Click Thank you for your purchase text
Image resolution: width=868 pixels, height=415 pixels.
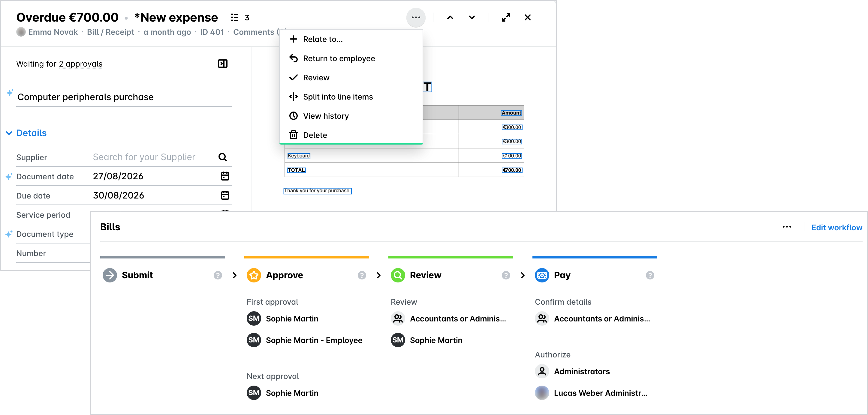coord(318,191)
